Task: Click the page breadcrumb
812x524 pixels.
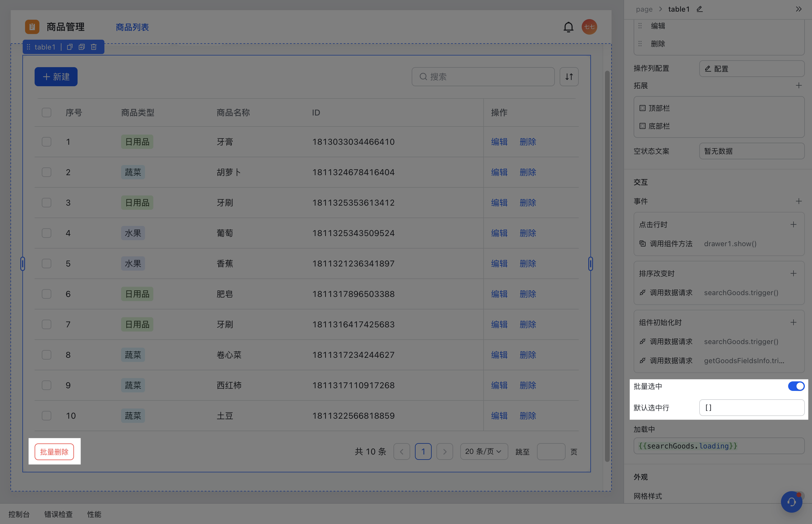Action: 644,9
